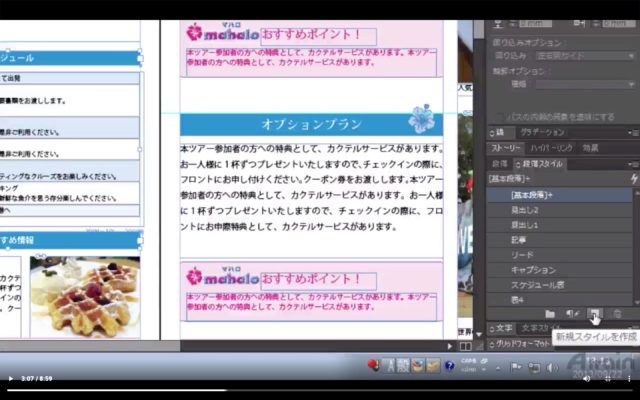Open gradient panel flyout menu icon
640x400 pixels.
pyautogui.click(x=634, y=133)
